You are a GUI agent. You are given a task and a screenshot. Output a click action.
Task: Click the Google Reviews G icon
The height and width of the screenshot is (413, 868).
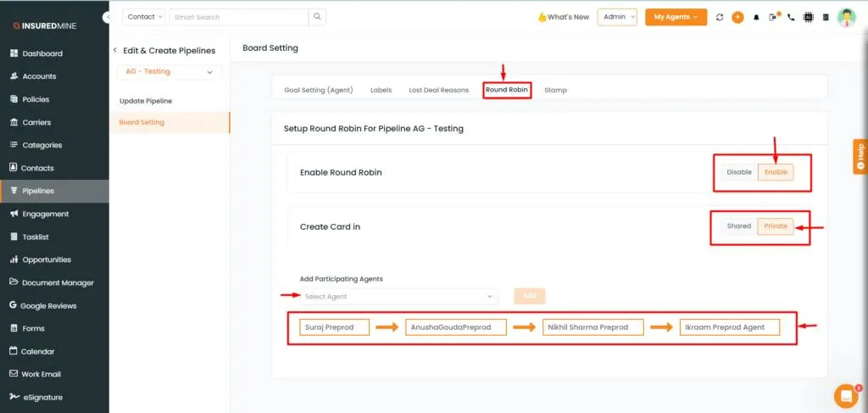point(13,305)
